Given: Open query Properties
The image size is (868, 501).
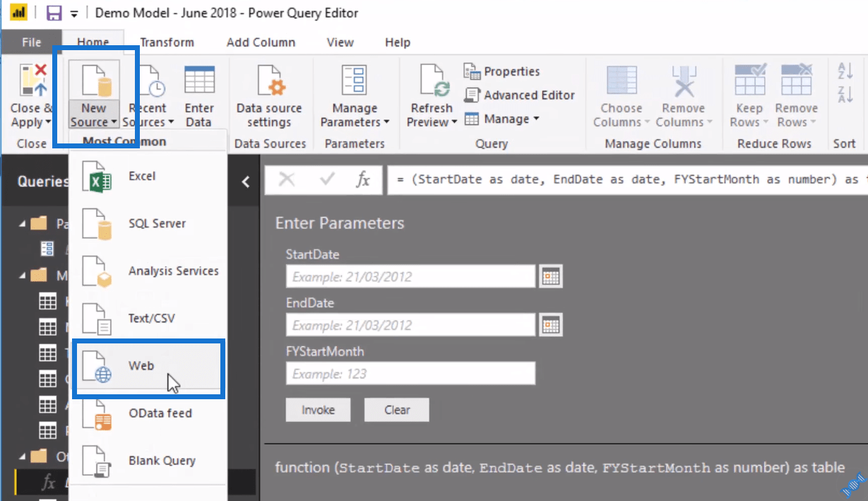Looking at the screenshot, I should [501, 71].
